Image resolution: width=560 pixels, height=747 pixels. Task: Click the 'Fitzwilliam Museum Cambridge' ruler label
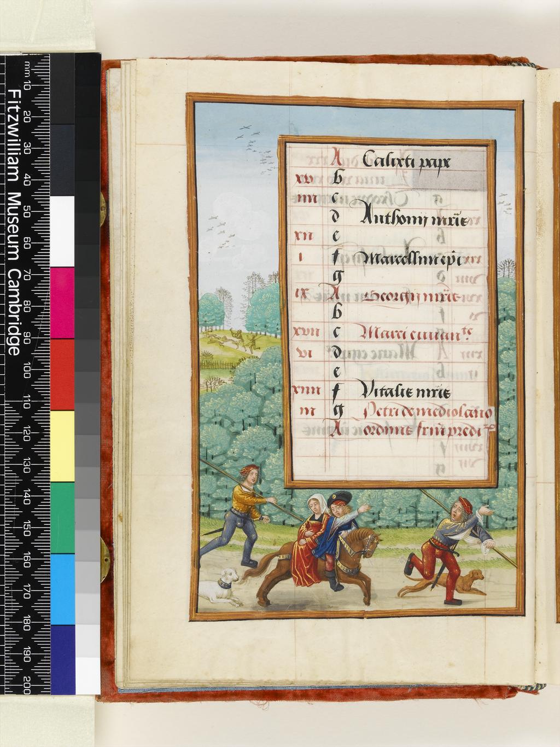pos(15,219)
